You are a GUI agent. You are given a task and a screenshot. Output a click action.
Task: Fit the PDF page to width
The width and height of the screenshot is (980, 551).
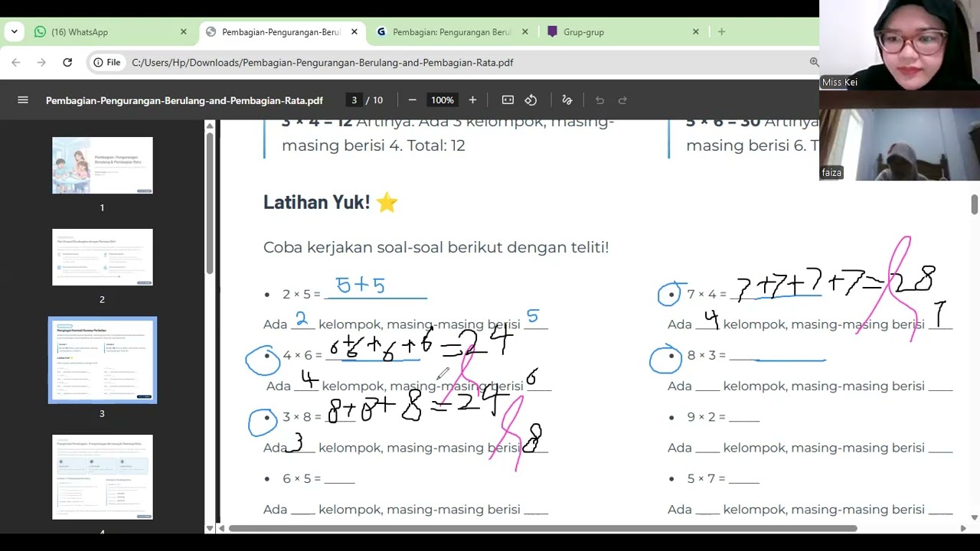click(508, 100)
